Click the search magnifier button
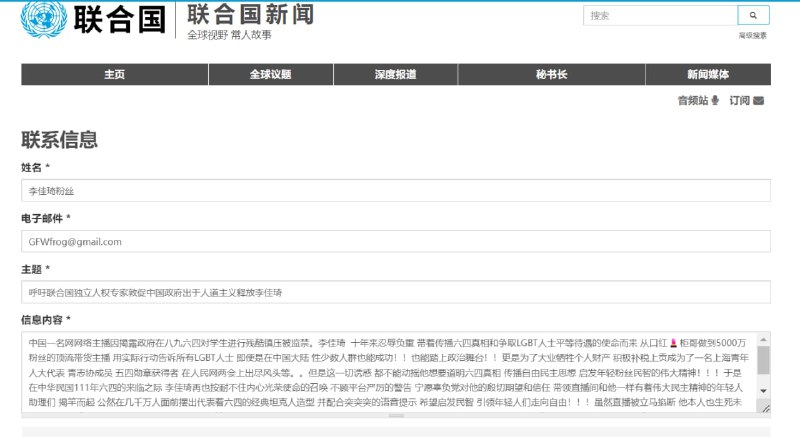 tap(753, 15)
